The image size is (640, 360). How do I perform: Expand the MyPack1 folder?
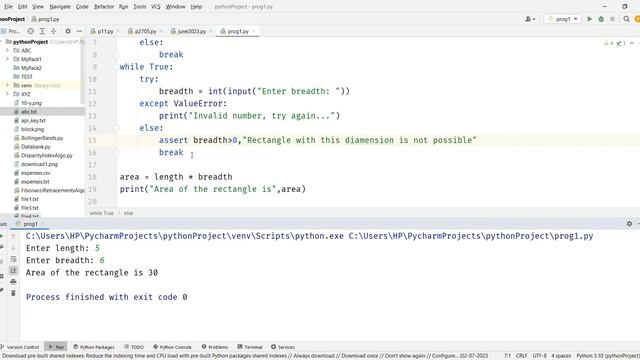pos(7,59)
